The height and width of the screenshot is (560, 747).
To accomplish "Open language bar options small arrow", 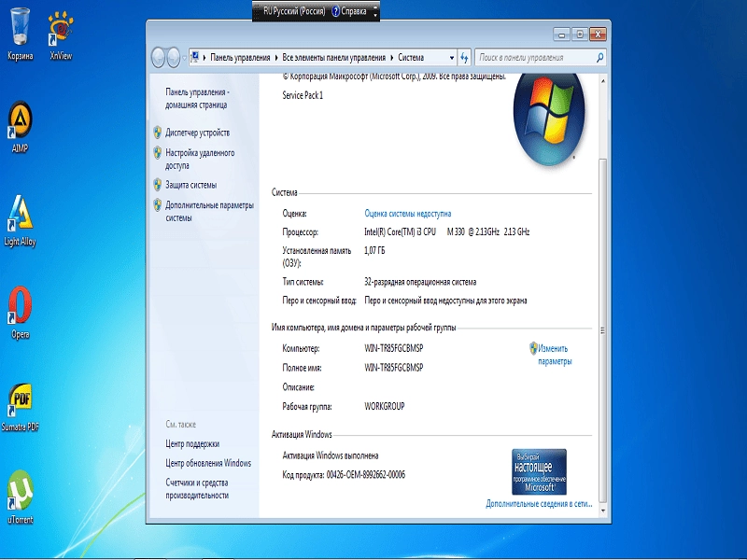I will (x=375, y=15).
